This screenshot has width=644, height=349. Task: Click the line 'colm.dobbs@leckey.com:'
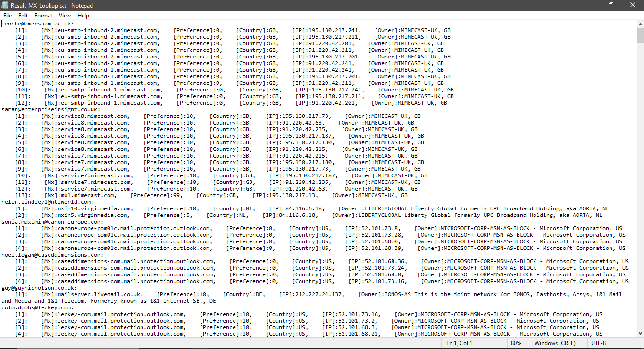(x=38, y=307)
